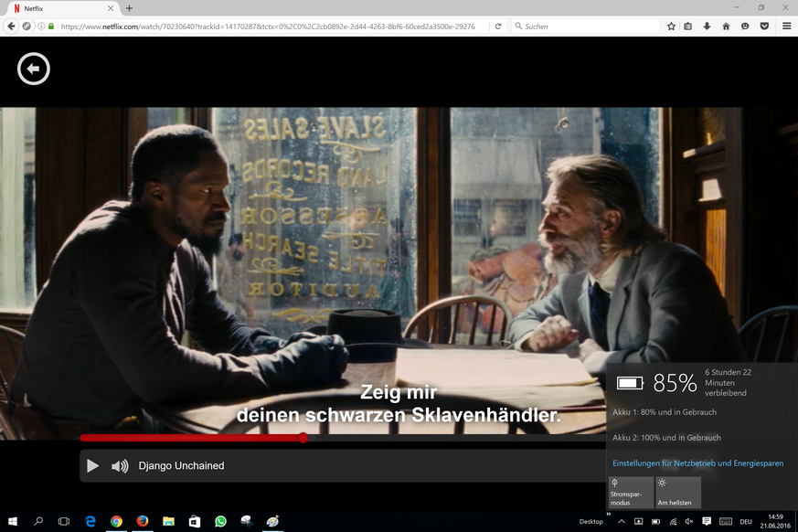Screen dimensions: 798x532
Task: Open Task View on taskbar
Action: 64,521
